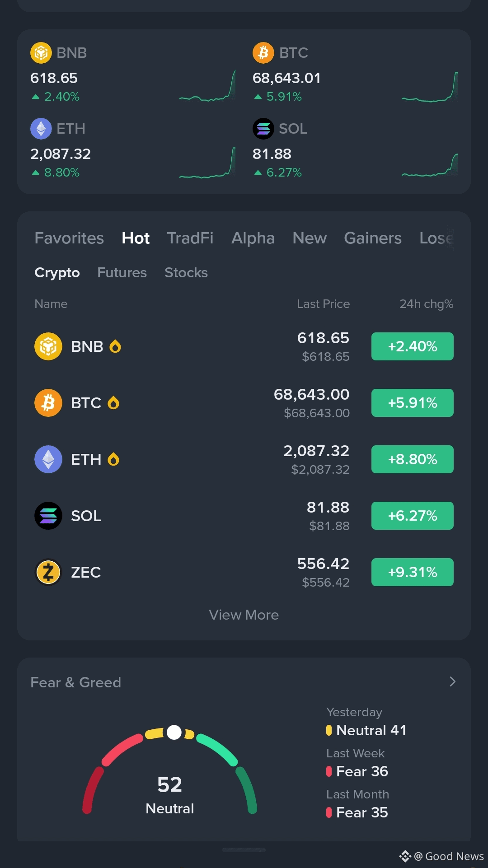Tap the BNB coin icon in the Hot list
This screenshot has height=868, width=488.
(x=48, y=346)
